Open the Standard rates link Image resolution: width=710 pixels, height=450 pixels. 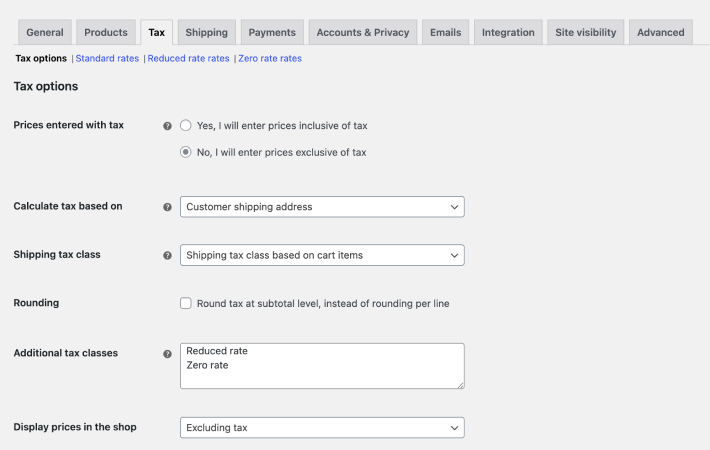(x=107, y=58)
